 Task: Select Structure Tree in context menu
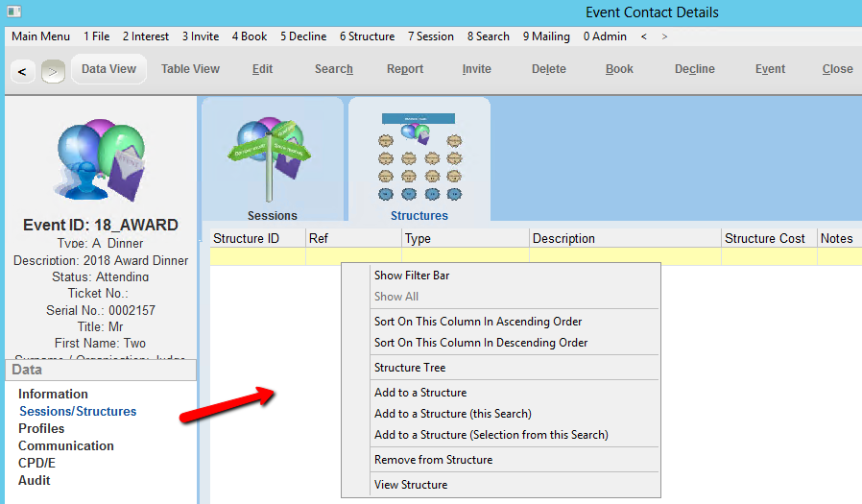click(410, 368)
